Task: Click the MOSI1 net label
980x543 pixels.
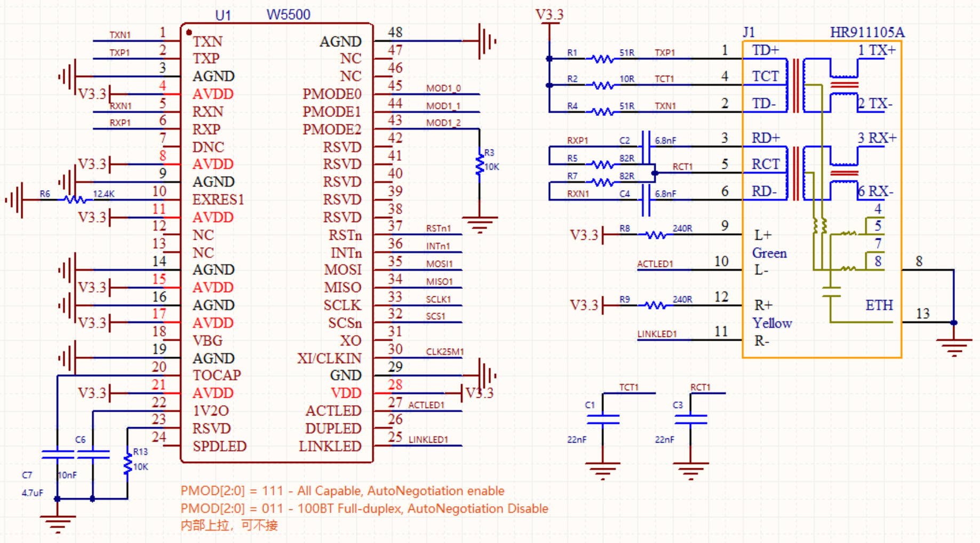Action: click(x=440, y=264)
